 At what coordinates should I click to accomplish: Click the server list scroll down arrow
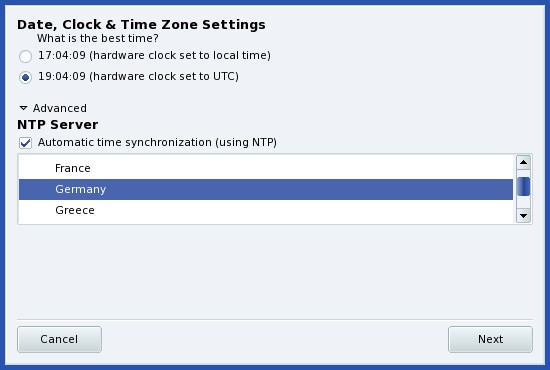523,215
